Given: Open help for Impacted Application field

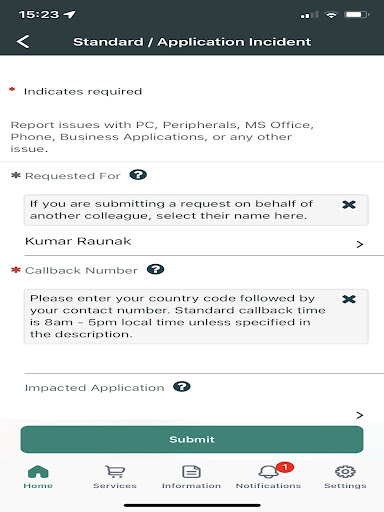Looking at the screenshot, I should (x=182, y=386).
